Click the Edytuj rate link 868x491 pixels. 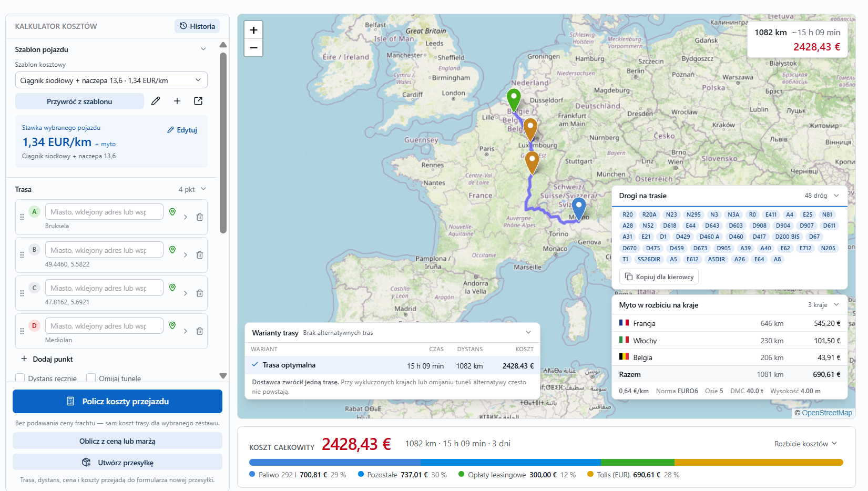tap(182, 130)
